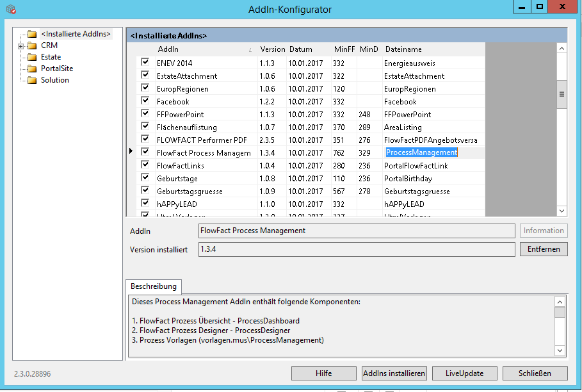Click the Version installiert field

click(x=357, y=249)
